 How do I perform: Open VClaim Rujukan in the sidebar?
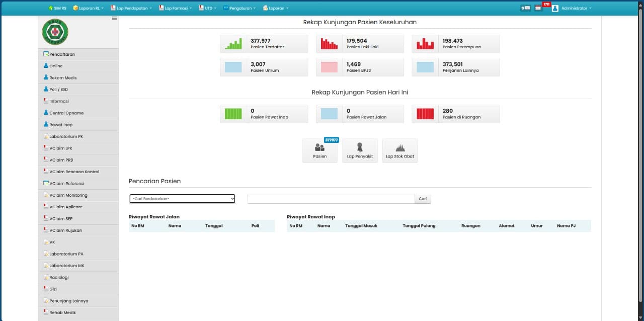[78, 230]
